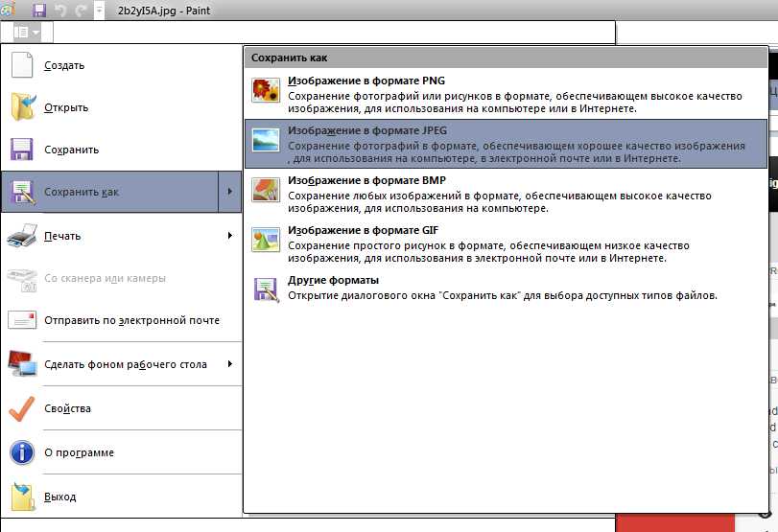Expand the Печать submenu arrow
Screen dimensions: 778x532
coord(229,235)
